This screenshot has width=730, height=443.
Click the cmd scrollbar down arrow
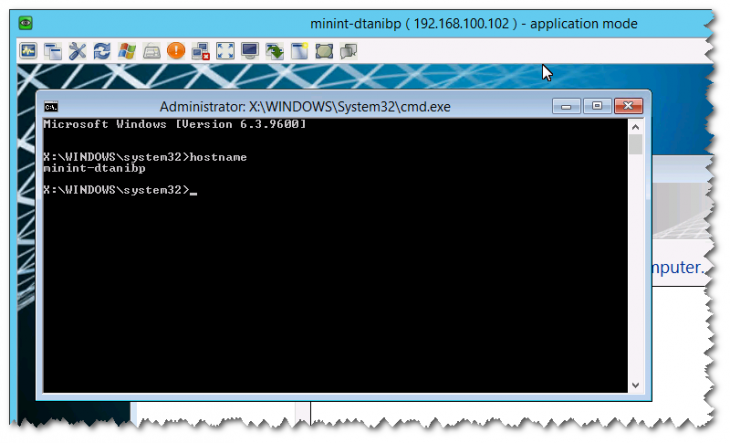[x=635, y=385]
